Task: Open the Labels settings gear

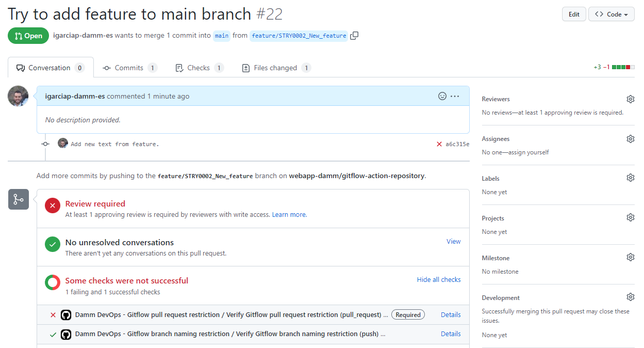Action: pos(630,177)
